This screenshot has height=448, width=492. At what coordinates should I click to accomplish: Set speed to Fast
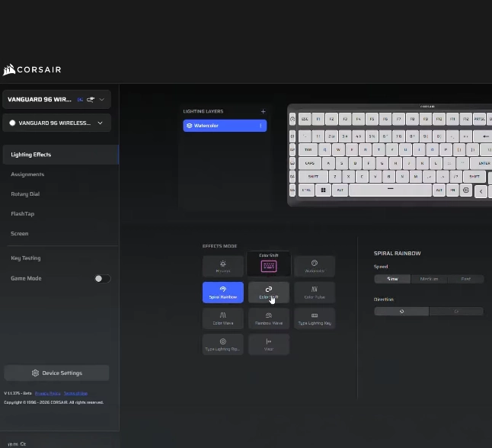coord(465,279)
